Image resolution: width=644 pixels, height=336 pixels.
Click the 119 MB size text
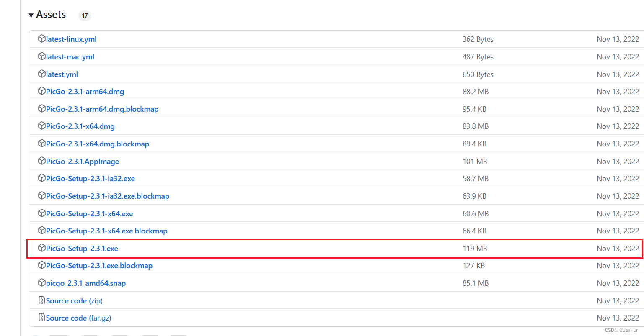click(x=475, y=249)
